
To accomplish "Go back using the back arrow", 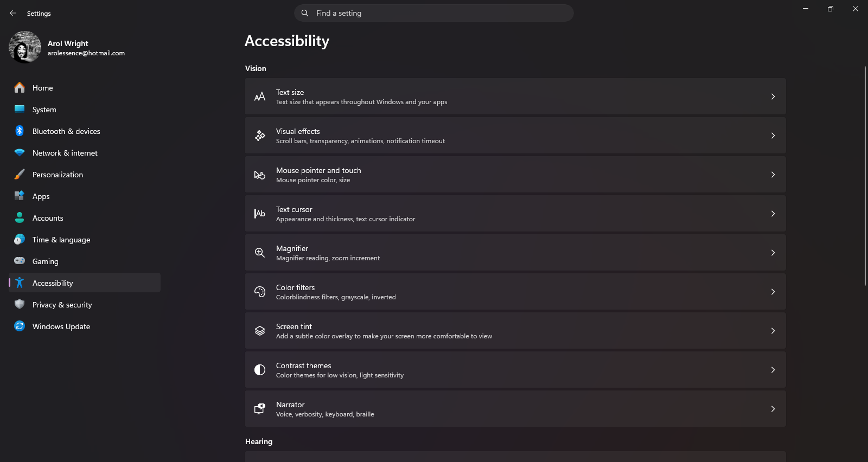I will click(x=13, y=13).
